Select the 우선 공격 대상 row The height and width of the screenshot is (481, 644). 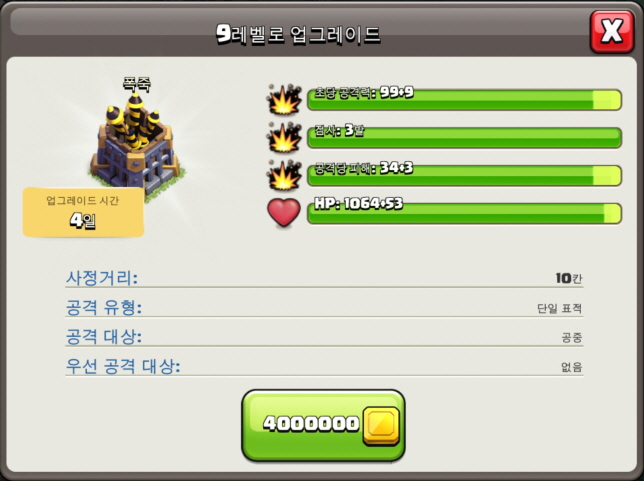click(324, 367)
